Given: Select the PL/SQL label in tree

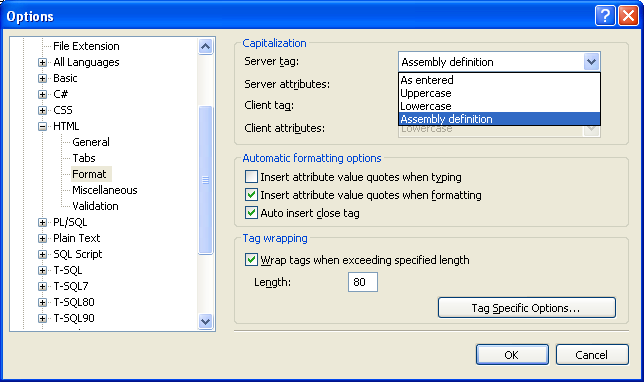Looking at the screenshot, I should (x=70, y=222).
